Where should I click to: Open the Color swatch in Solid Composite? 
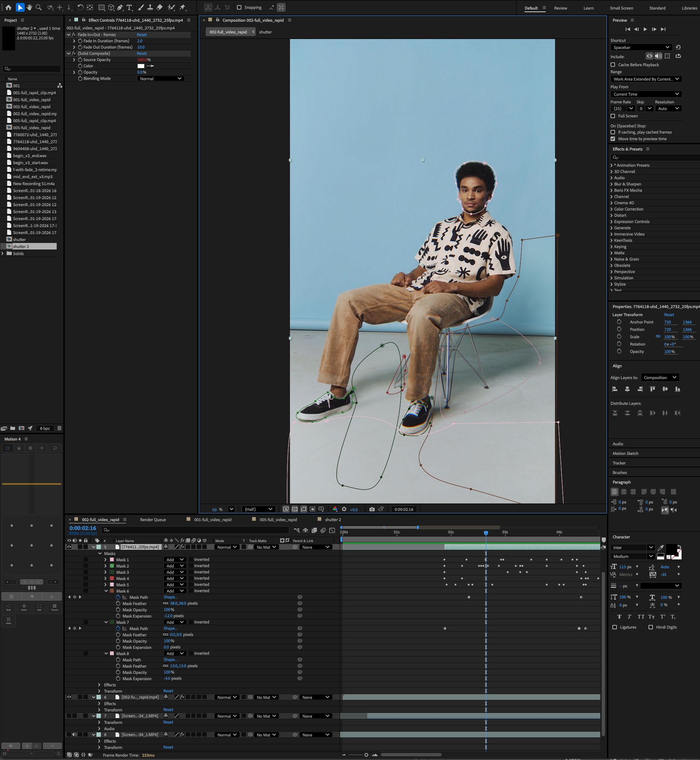coord(141,66)
